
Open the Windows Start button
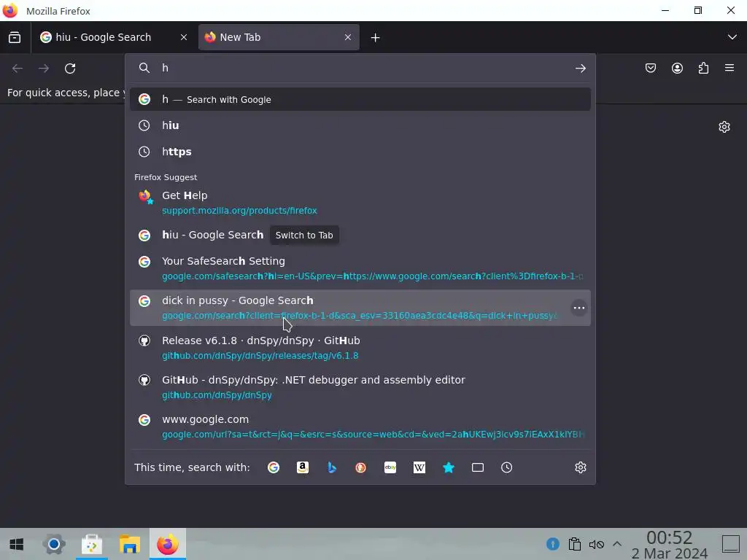click(x=17, y=544)
